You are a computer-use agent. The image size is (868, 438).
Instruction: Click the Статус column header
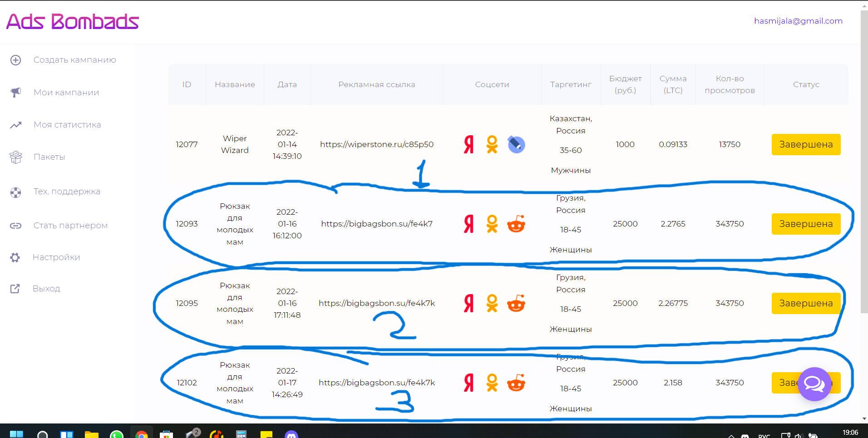pyautogui.click(x=806, y=84)
